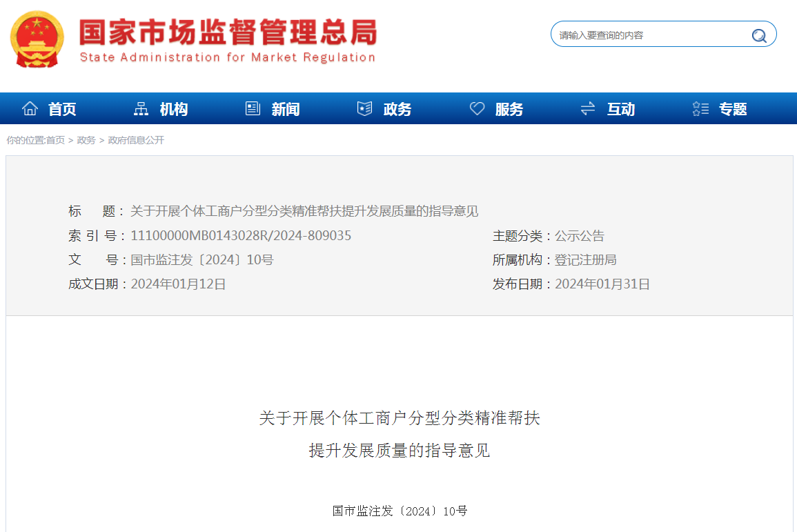Open the 新闻 menu item
The height and width of the screenshot is (532, 797).
pos(286,109)
